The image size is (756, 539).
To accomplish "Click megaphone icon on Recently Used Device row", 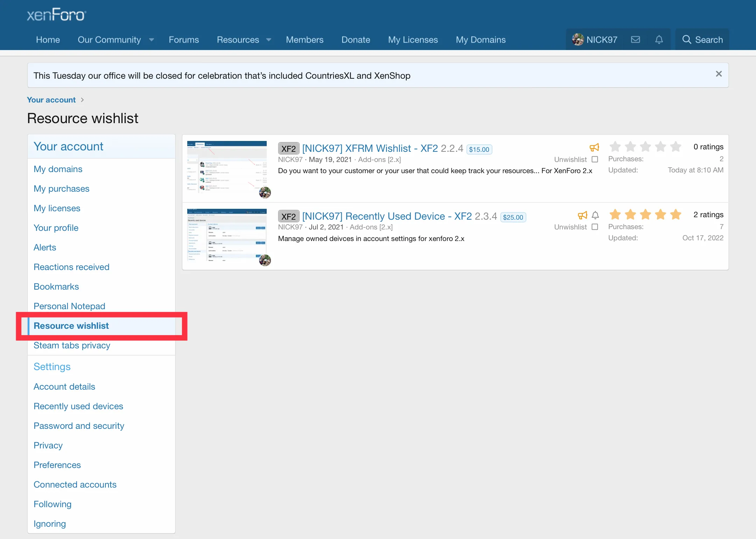I will (x=582, y=215).
